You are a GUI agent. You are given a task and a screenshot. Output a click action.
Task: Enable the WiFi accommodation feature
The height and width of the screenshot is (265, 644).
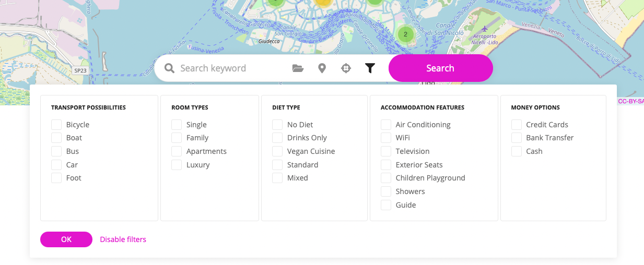click(386, 138)
